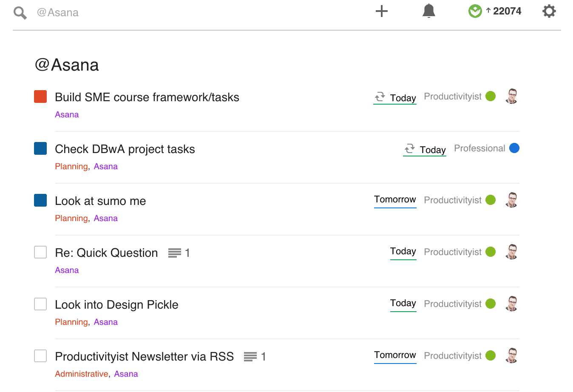Open Today due date on Look into Design Pickle

(403, 303)
